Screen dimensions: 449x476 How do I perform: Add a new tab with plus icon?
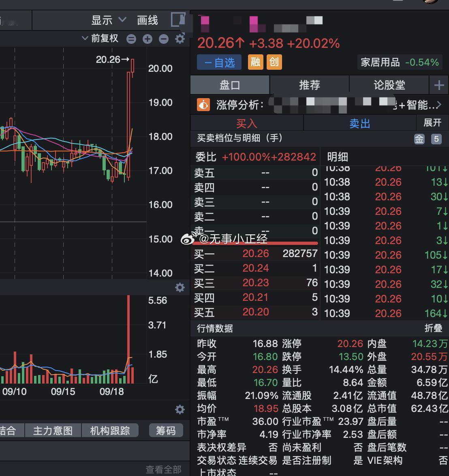click(x=439, y=85)
